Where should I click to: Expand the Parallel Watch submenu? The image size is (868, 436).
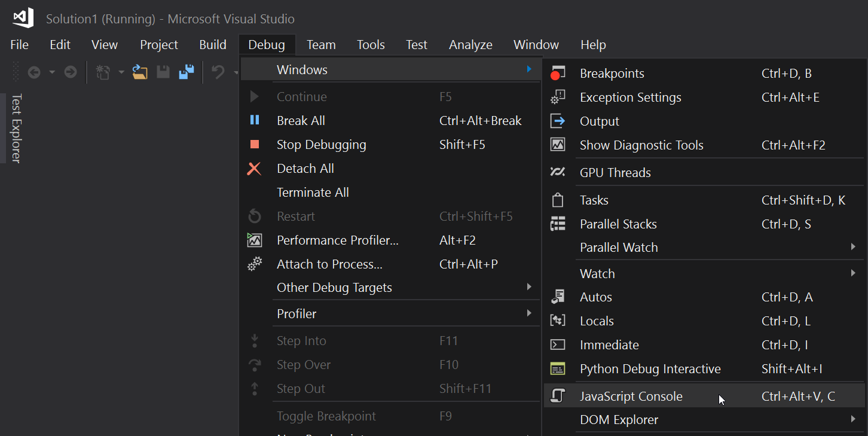(853, 247)
